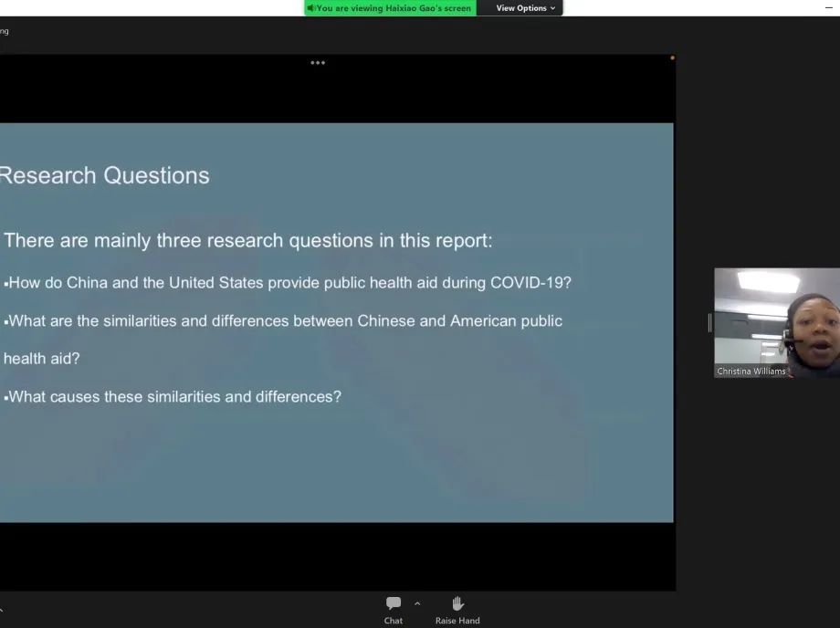Open the Chat panel
Screen dimensions: 840x628
[394, 611]
